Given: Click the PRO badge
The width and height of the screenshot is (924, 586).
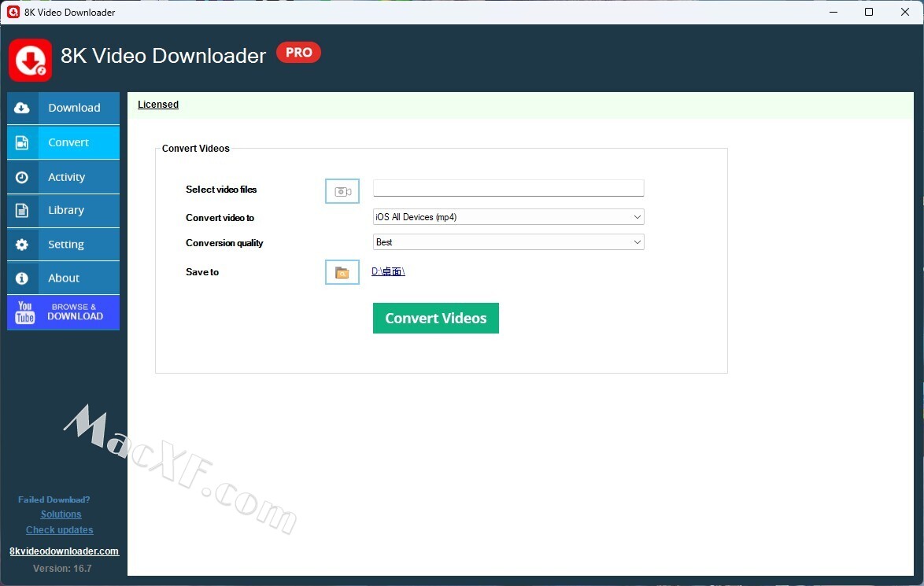Looking at the screenshot, I should coord(299,53).
